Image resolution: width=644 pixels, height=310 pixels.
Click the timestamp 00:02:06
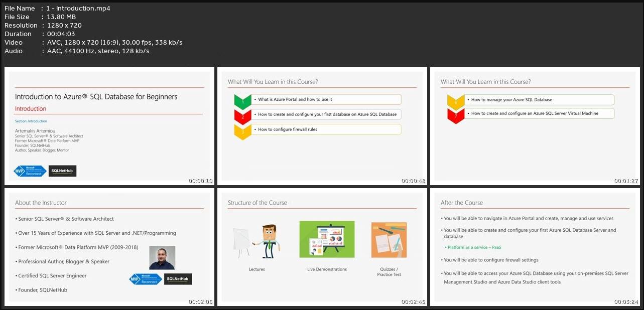pos(201,302)
